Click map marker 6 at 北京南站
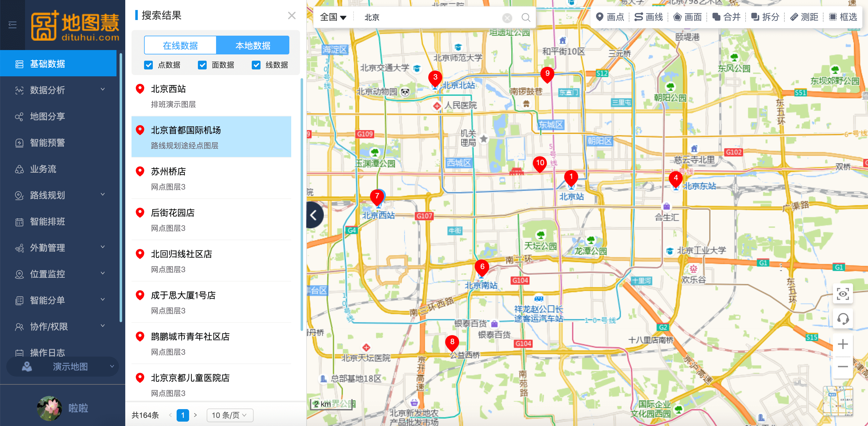Viewport: 868px width, 426px height. pyautogui.click(x=482, y=268)
